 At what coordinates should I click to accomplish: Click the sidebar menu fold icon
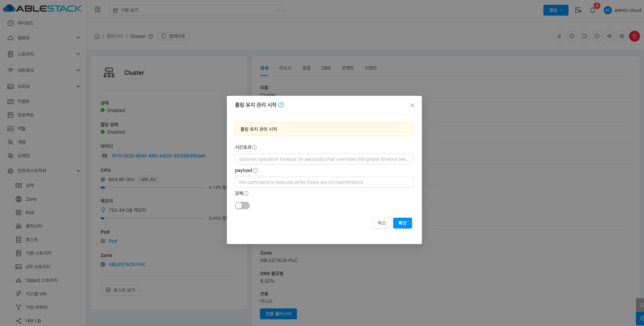98,10
